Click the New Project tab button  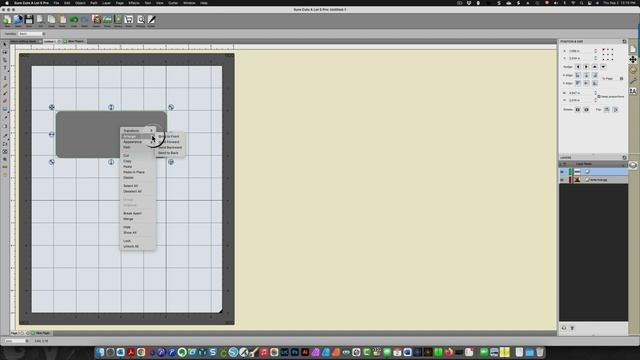(74, 42)
